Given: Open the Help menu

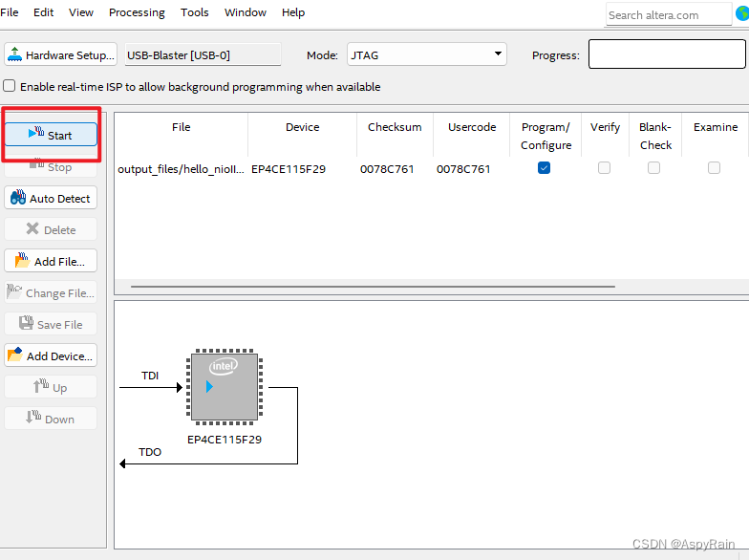Looking at the screenshot, I should tap(292, 12).
